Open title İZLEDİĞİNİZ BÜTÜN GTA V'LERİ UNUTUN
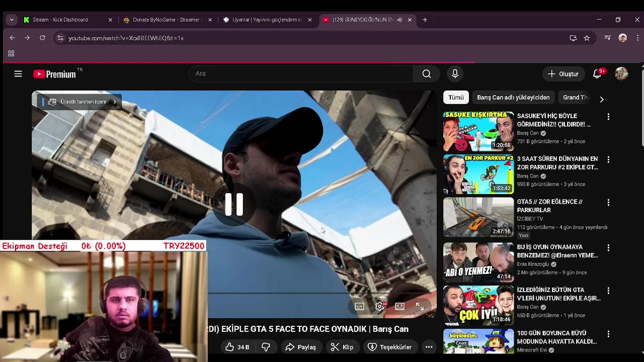Screen dimensions: 644x362 (x=558, y=294)
